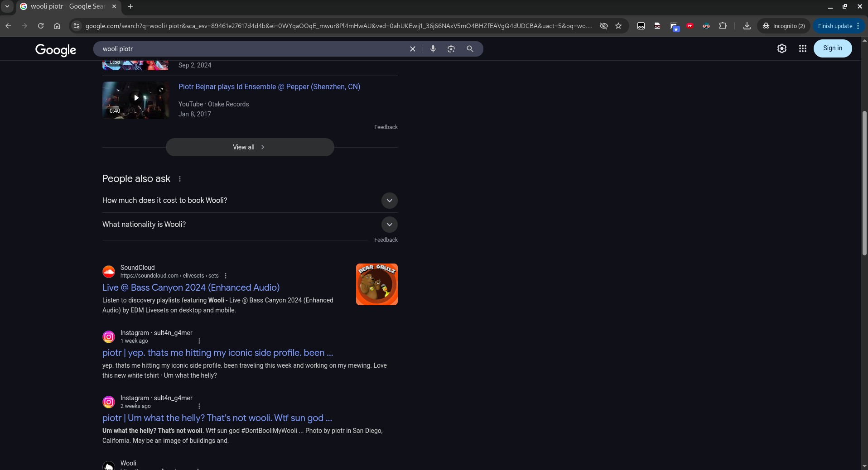Open Google Lens image search
The image size is (868, 470).
(451, 49)
